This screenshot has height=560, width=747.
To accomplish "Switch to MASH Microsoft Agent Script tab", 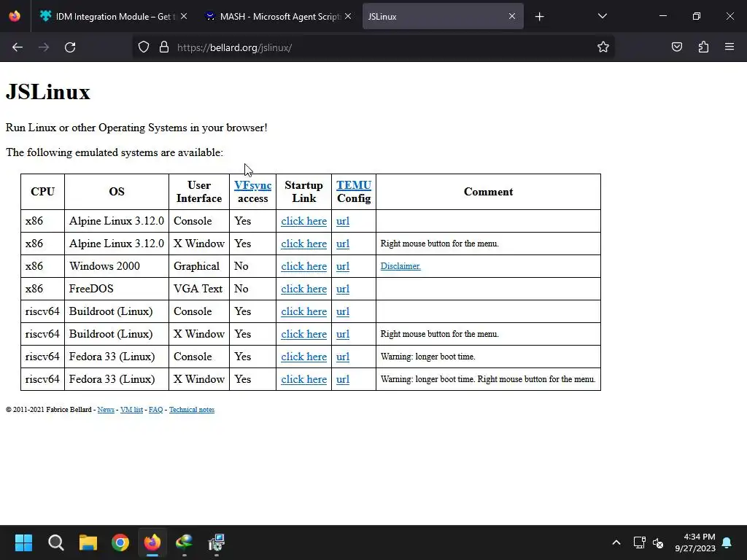I will point(280,16).
